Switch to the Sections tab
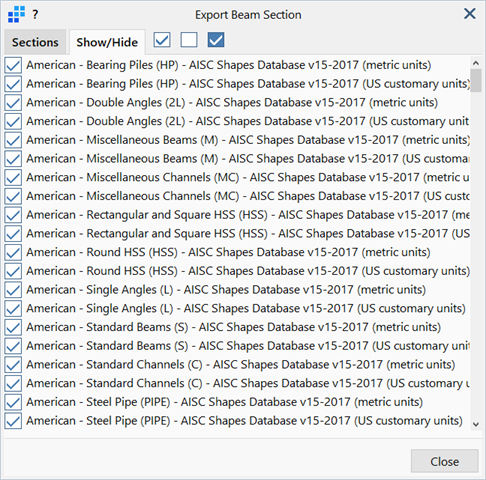 pos(35,42)
